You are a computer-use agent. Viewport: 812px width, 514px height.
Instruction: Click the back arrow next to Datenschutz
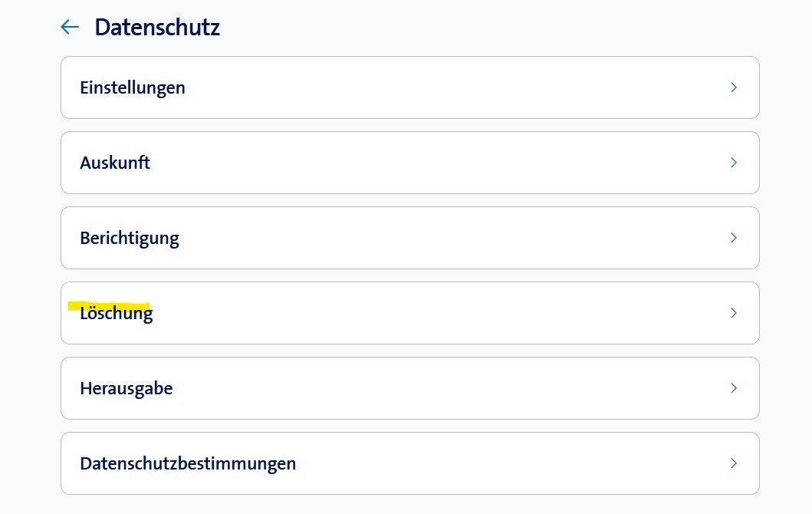pyautogui.click(x=70, y=28)
